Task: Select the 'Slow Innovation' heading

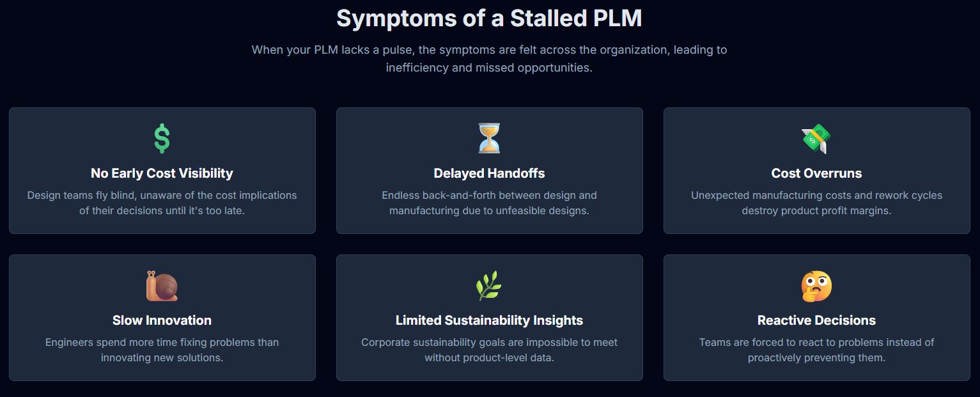Action: pos(162,320)
